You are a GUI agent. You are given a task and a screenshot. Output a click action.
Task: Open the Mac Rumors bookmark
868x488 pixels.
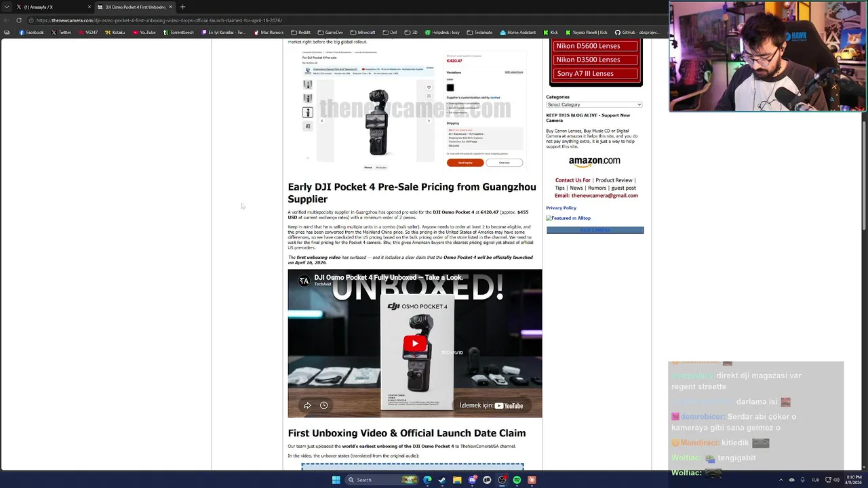tap(269, 33)
